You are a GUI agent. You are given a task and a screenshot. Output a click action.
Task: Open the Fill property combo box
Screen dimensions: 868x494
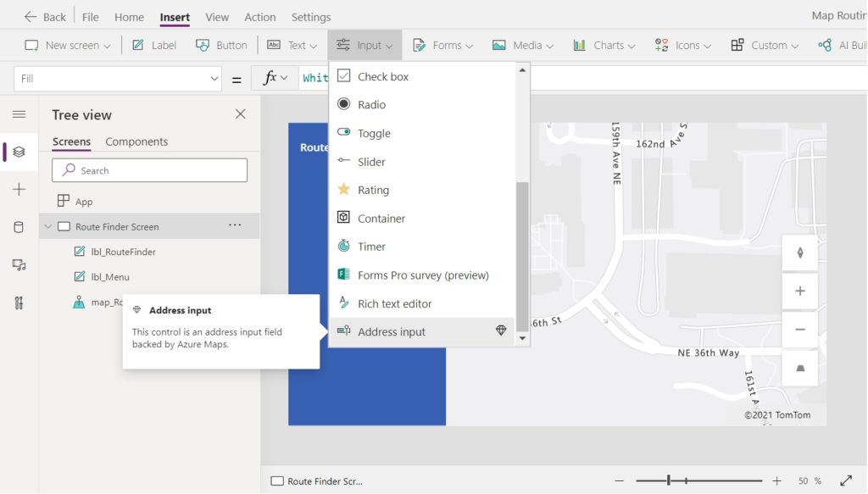click(117, 77)
